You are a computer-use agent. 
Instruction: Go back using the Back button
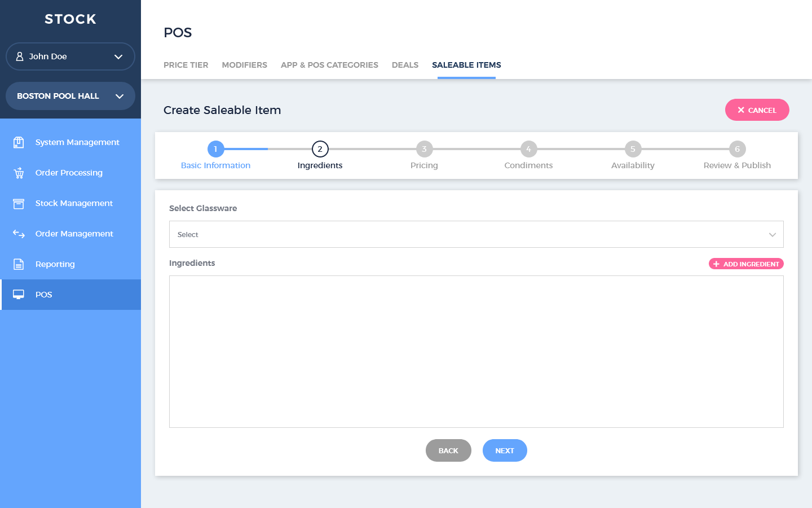point(448,450)
